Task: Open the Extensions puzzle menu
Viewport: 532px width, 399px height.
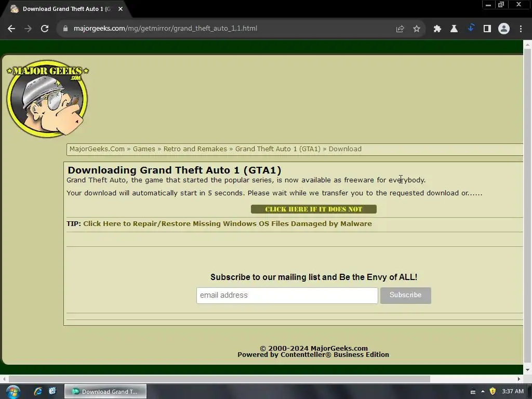Action: coord(437,29)
